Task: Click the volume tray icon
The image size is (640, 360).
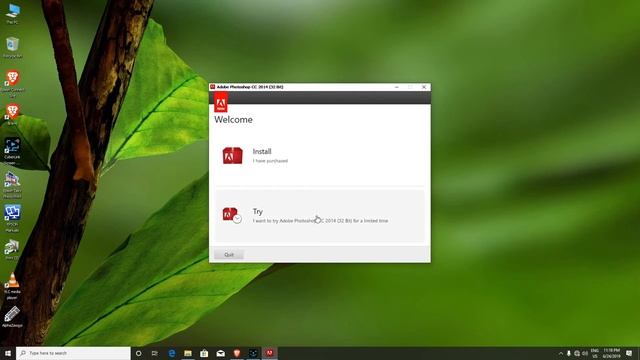Action: (x=585, y=353)
